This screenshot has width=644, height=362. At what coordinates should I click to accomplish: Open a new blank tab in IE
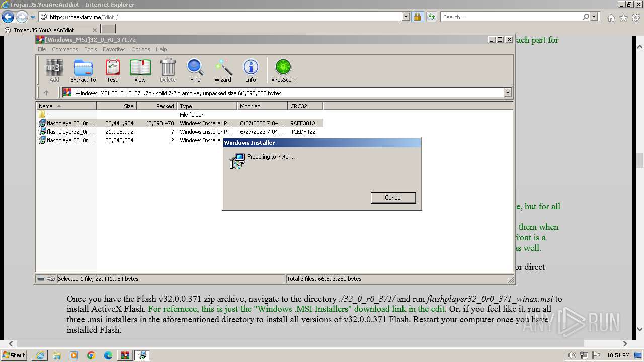tap(108, 30)
